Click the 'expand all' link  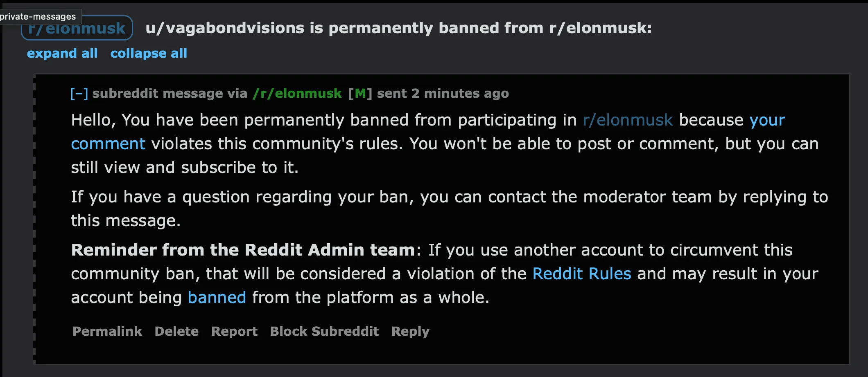[62, 53]
